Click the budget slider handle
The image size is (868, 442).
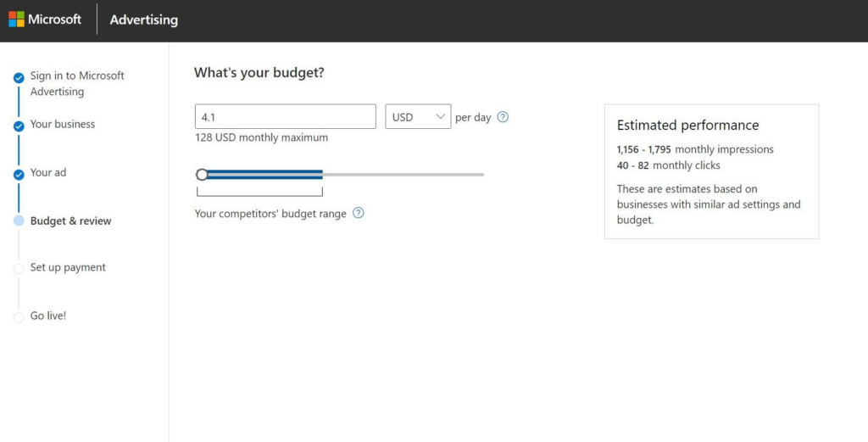(202, 175)
